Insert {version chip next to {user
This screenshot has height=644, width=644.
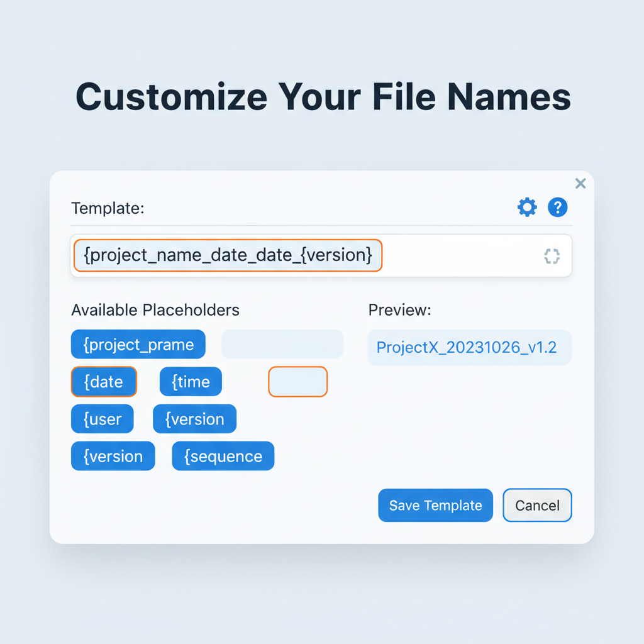195,419
